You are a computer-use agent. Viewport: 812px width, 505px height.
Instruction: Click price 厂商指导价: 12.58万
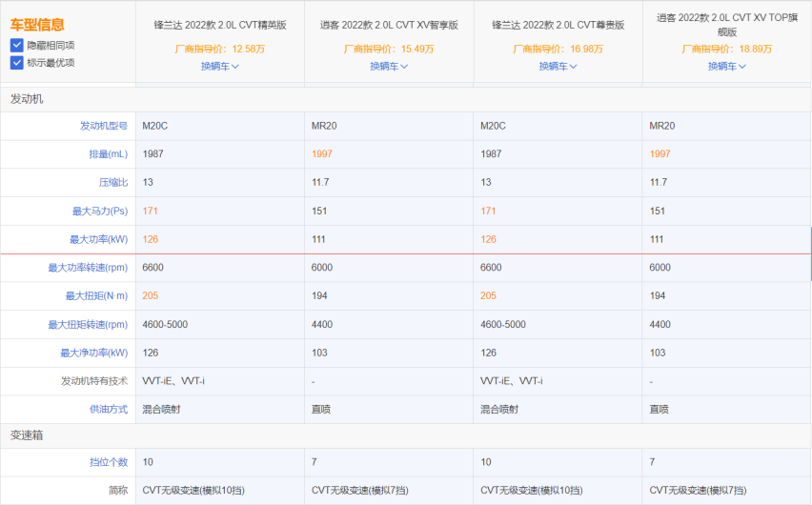(x=220, y=49)
